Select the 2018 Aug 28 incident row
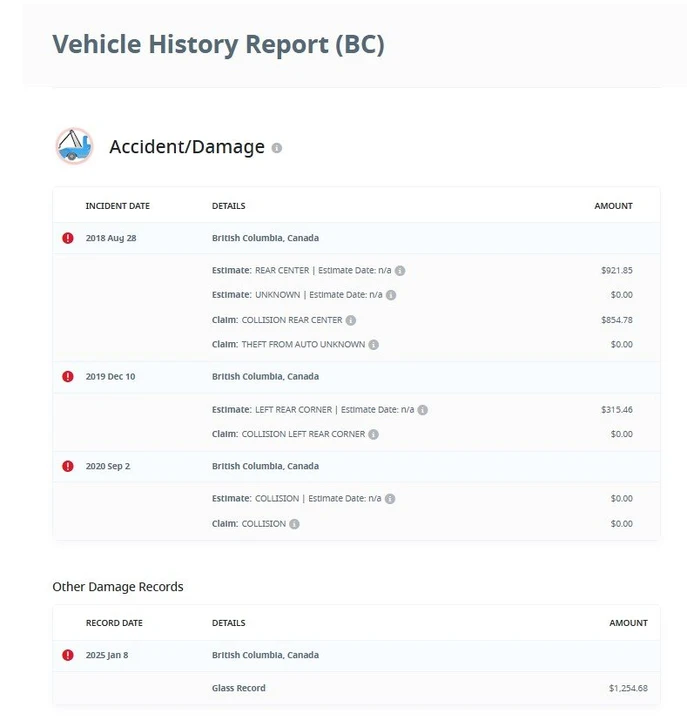This screenshot has width=687, height=720. [x=356, y=238]
